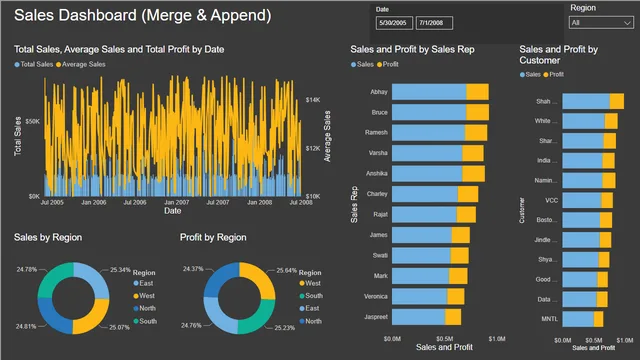Click the Shah customer sales bar
640x360 pixels.
click(x=586, y=101)
